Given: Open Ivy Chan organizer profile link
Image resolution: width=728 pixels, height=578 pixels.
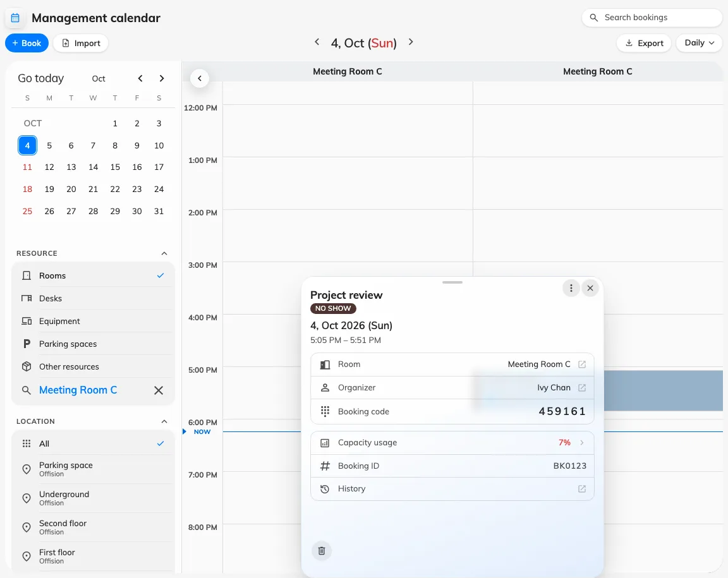Looking at the screenshot, I should click(x=582, y=388).
